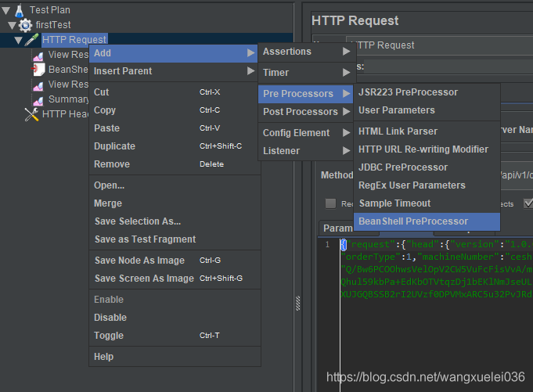This screenshot has height=392, width=533.
Task: Click the Summary report listener icon
Action: point(38,99)
